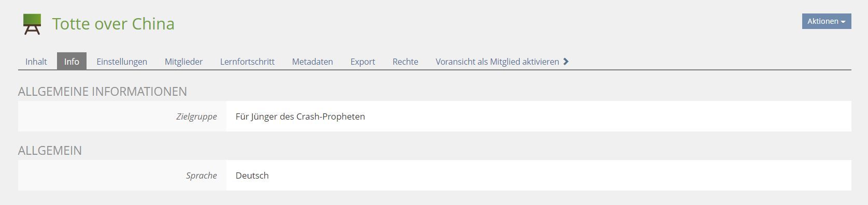
Task: Click the Aktionen caret arrow
Action: click(x=843, y=22)
